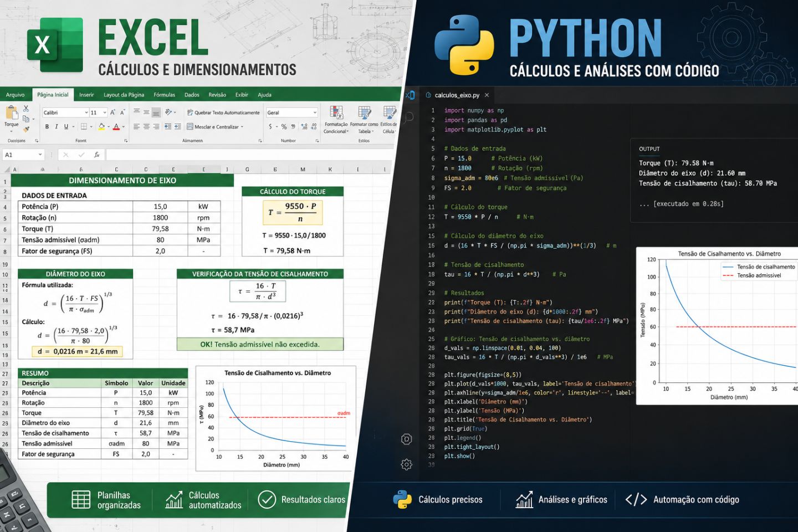Click the fx insert function icon
The width and height of the screenshot is (798, 532).
tap(96, 155)
